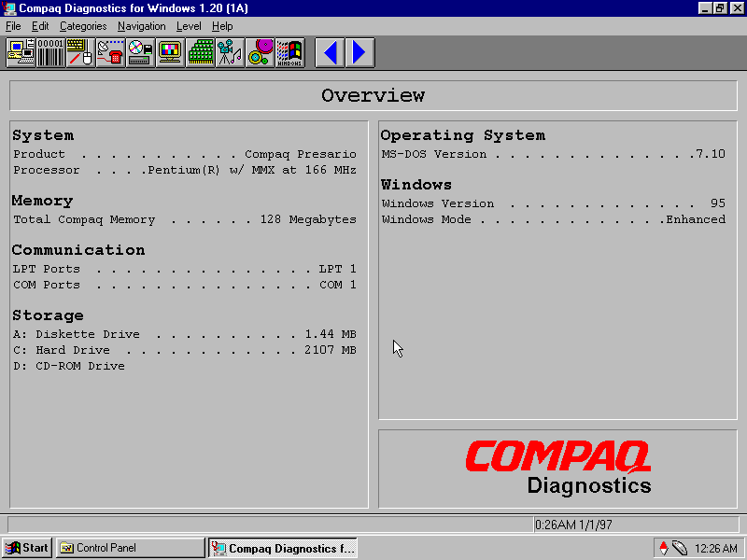Viewport: 747px width, 560px height.
Task: Open the File menu
Action: [13, 26]
